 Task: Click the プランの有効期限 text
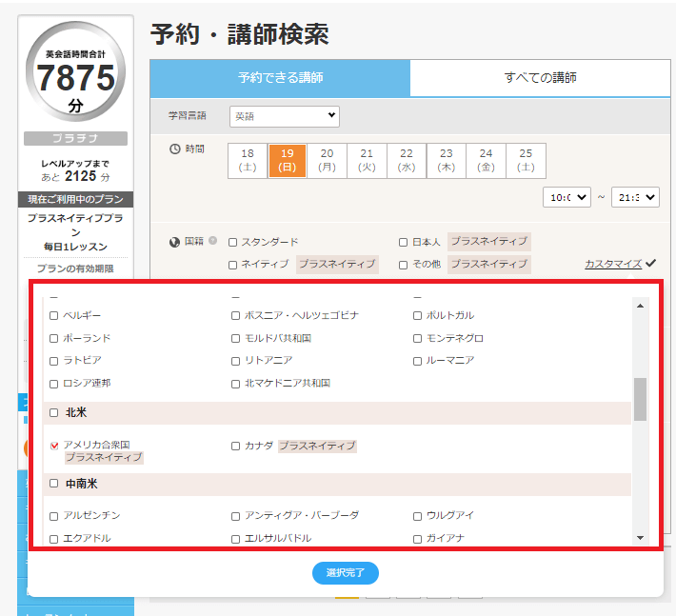[x=75, y=268]
